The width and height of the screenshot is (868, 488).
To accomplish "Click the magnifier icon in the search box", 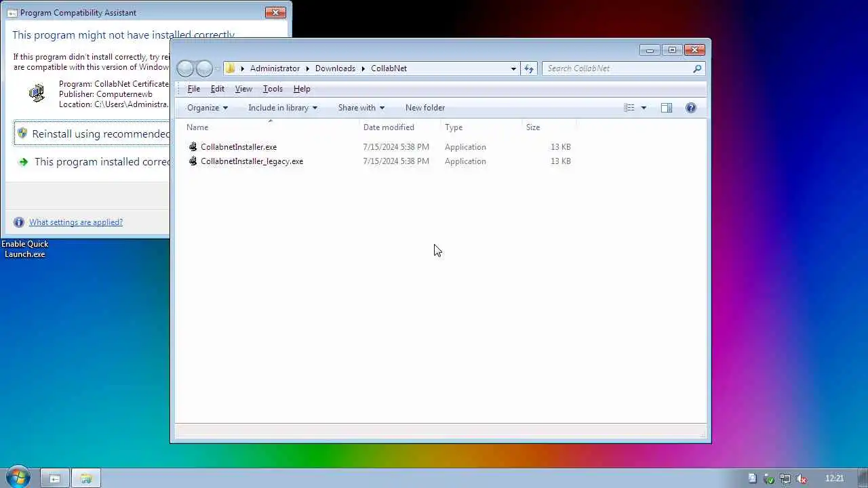I will point(697,68).
